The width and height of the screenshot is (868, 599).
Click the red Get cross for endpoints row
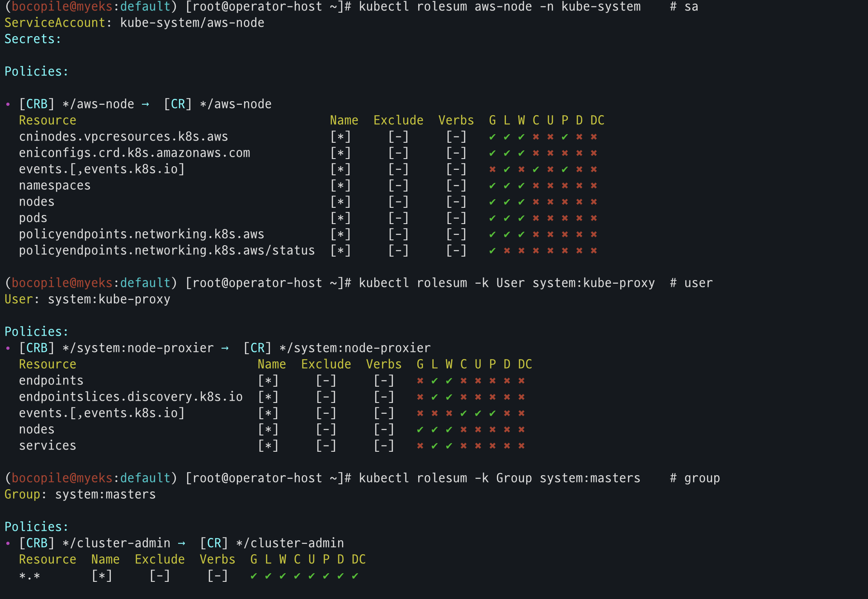coord(420,381)
